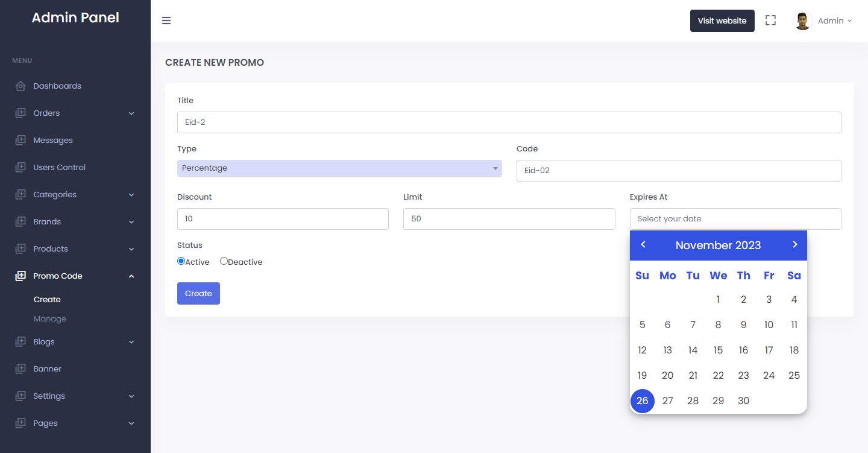868x453 pixels.
Task: Click the November 2023 calendar header
Action: (718, 246)
